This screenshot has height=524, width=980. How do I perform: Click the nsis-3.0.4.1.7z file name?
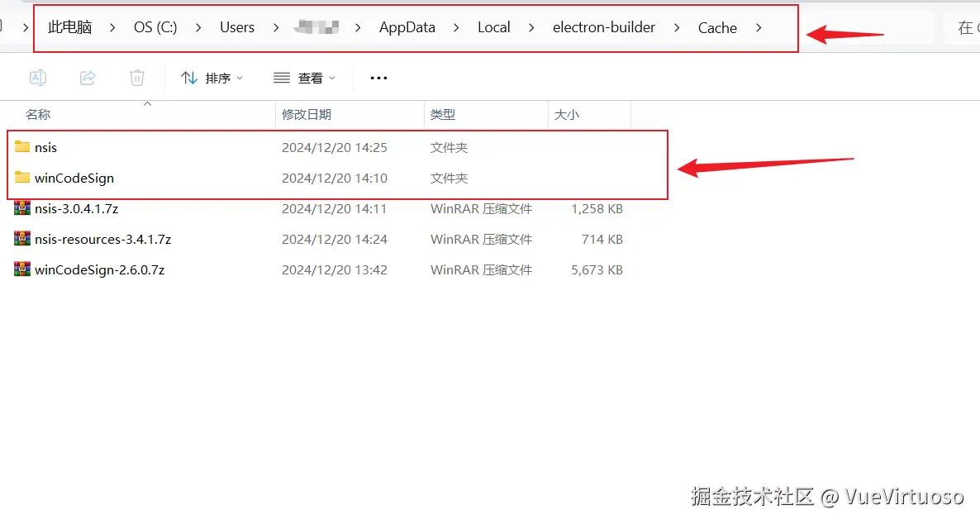[x=76, y=209]
